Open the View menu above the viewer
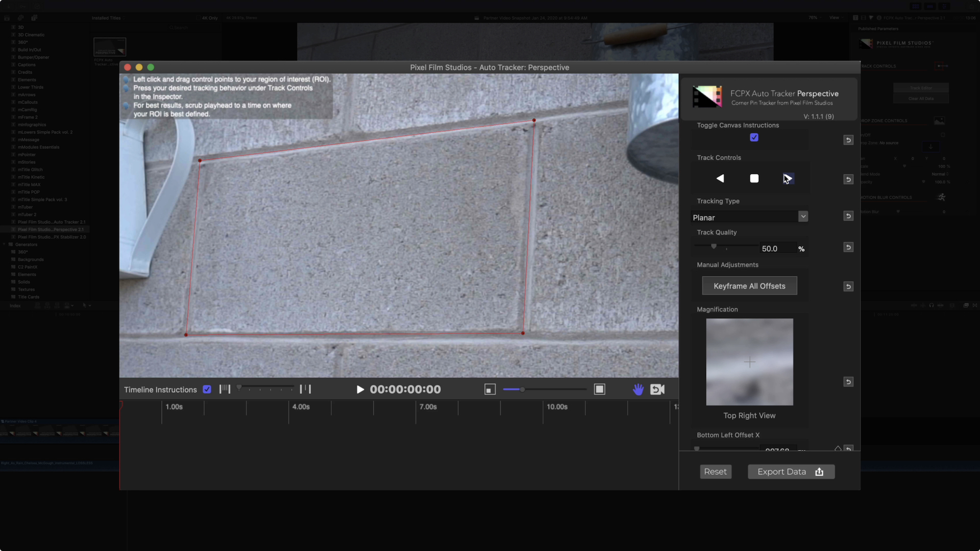Viewport: 980px width, 551px height. pos(835,17)
